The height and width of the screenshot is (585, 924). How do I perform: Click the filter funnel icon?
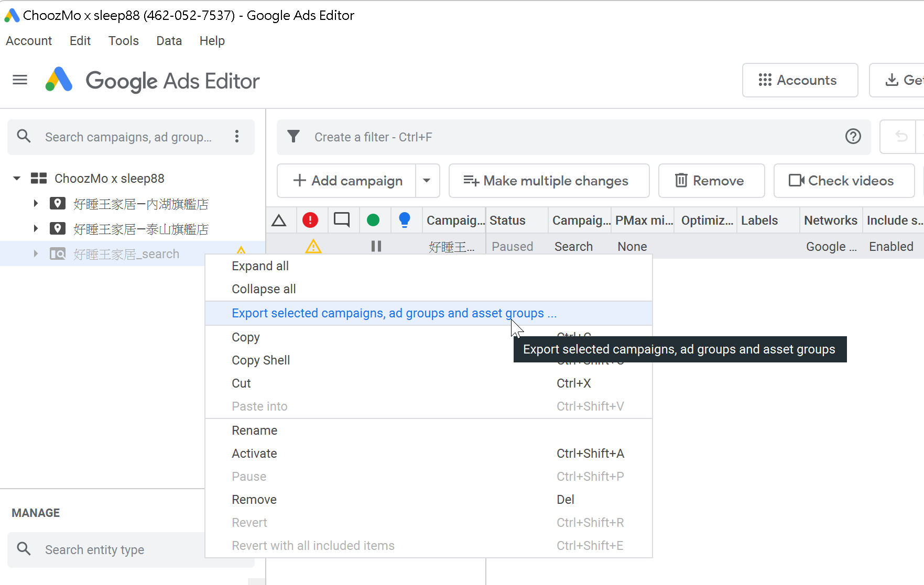293,137
